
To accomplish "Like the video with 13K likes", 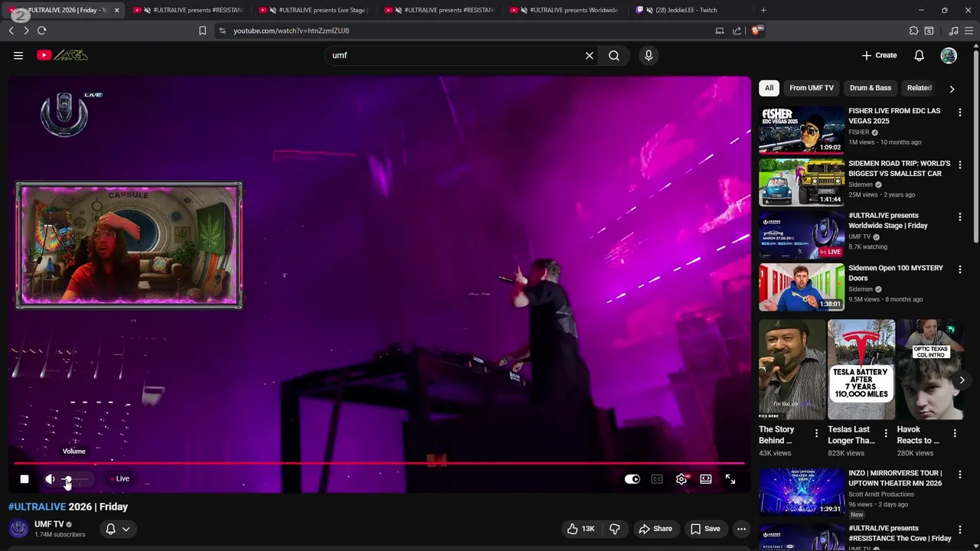I will pyautogui.click(x=580, y=529).
